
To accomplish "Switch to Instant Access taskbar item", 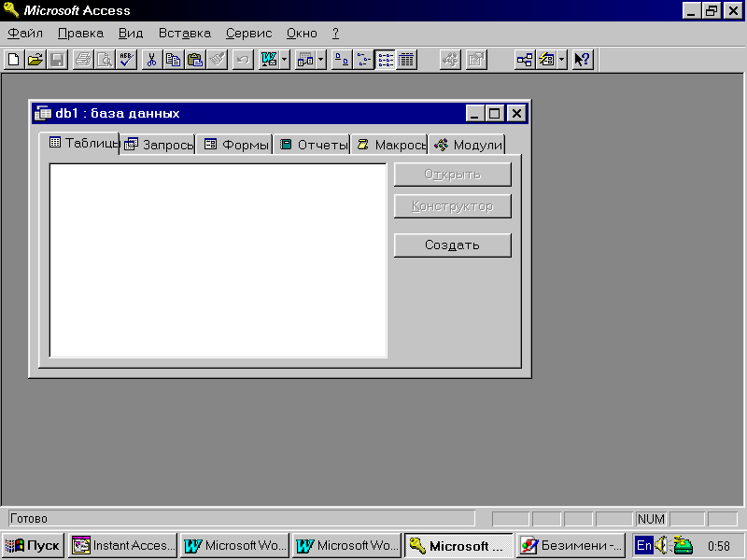I will (x=123, y=545).
